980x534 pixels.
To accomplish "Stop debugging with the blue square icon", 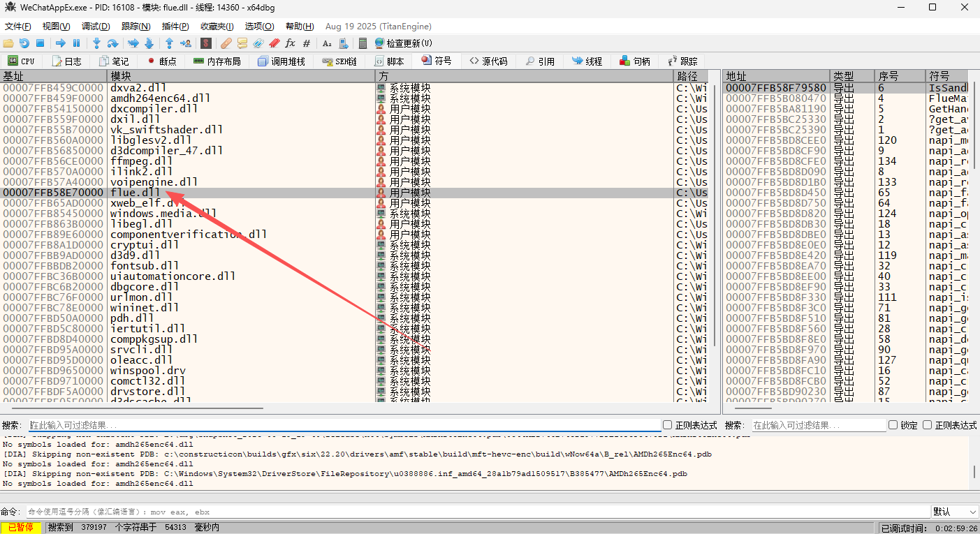I will coord(40,43).
